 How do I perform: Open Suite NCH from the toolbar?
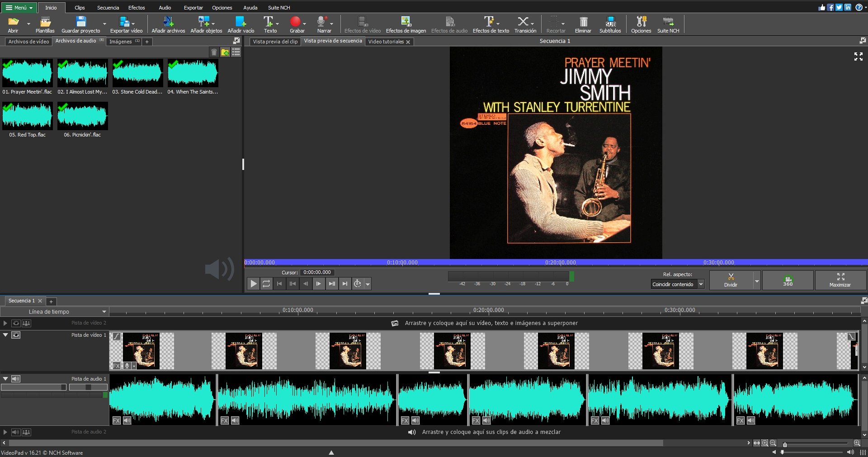coord(668,24)
